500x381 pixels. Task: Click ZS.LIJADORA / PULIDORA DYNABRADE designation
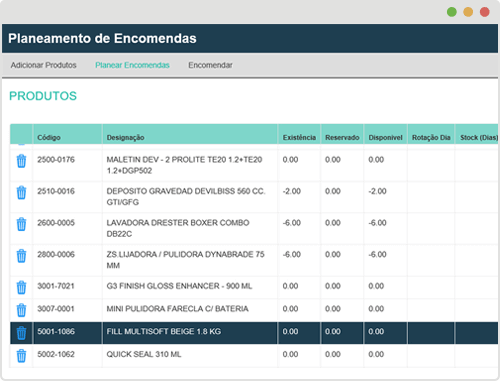(185, 260)
